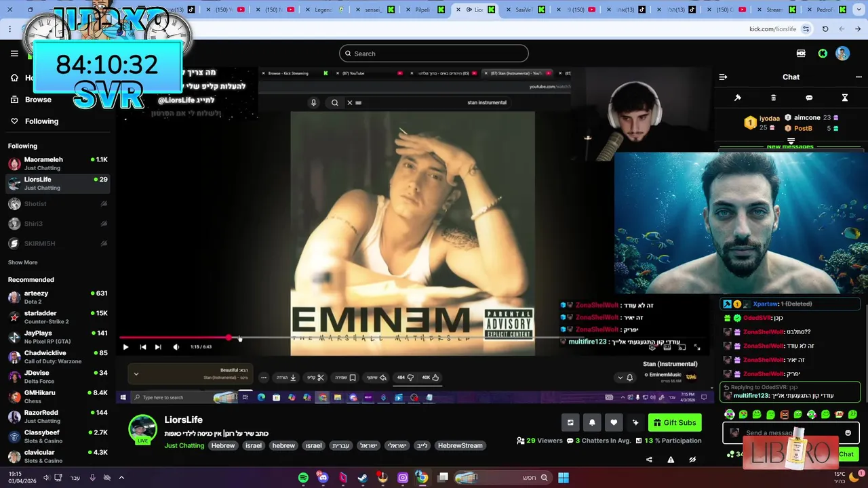
Task: Click the Just Chatting category link under LiorsLife
Action: tap(184, 445)
